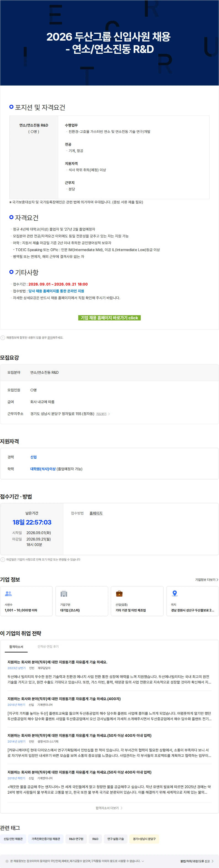This screenshot has height=868, width=219.
Task: Click the chevron next to 지도보기
Action: click(109, 414)
